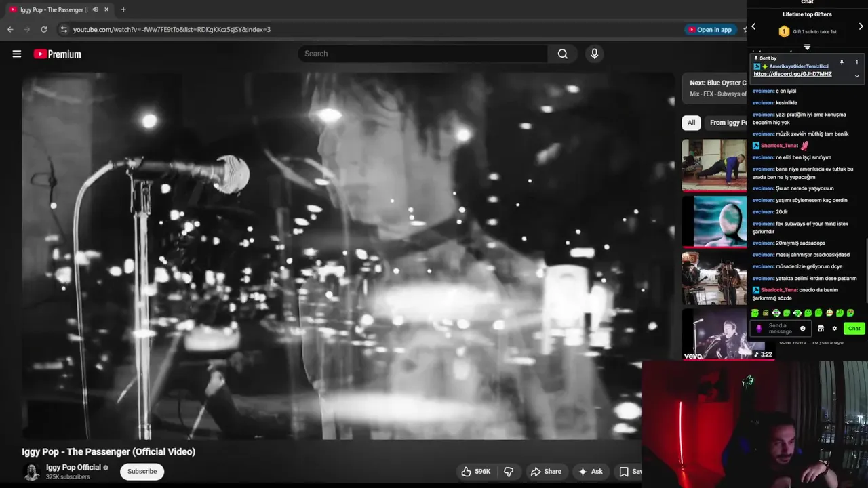Toggle the pin on pinned chat message
This screenshot has height=488, width=868.
click(x=842, y=62)
